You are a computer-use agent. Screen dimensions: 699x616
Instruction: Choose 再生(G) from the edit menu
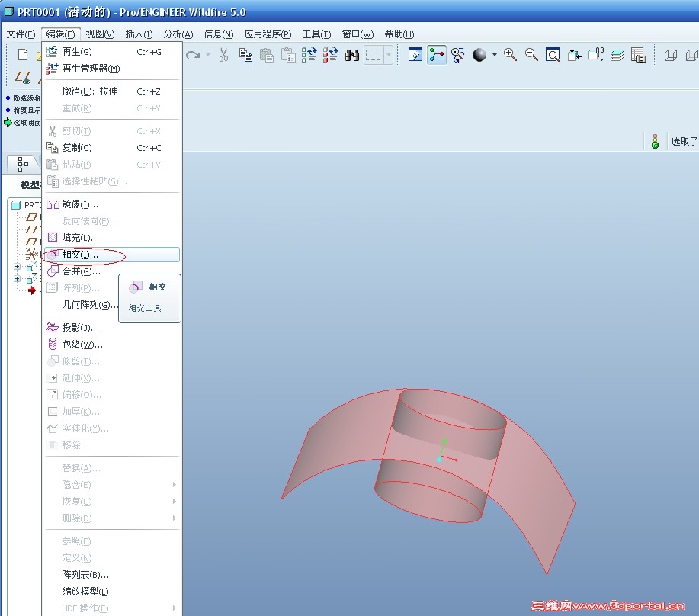(x=112, y=52)
